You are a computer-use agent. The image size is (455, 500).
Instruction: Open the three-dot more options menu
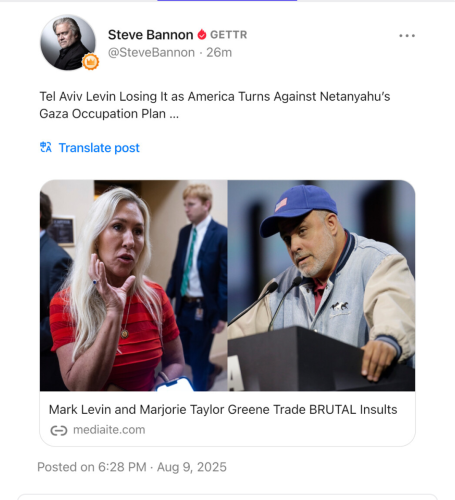[407, 36]
